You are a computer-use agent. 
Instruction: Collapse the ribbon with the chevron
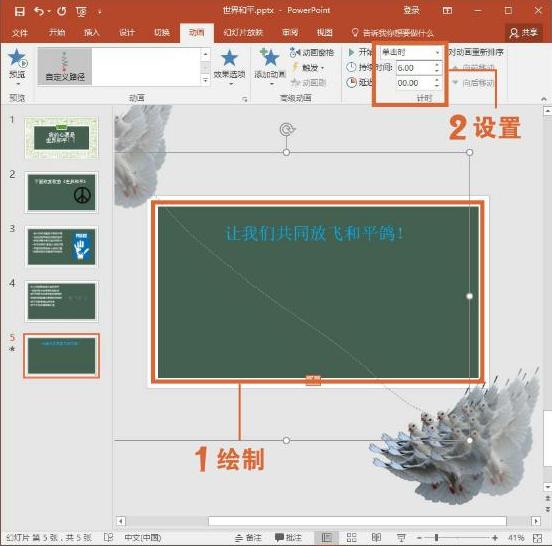[544, 100]
